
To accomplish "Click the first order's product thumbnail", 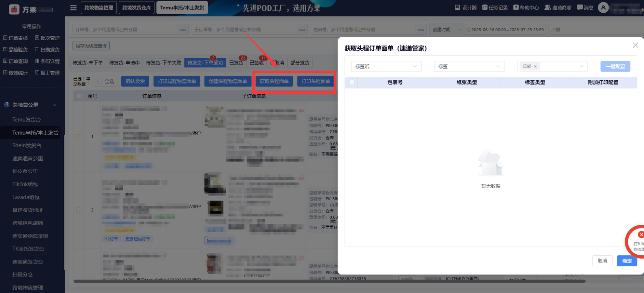I will pyautogui.click(x=215, y=117).
